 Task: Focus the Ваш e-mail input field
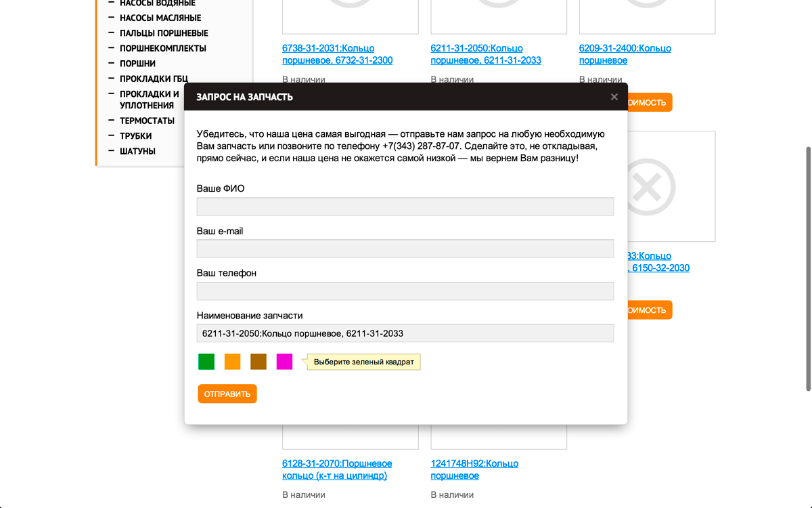tap(405, 249)
